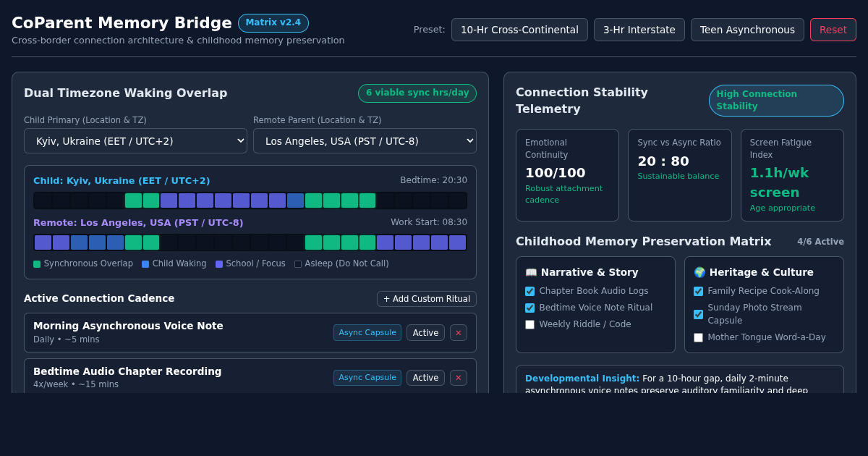Click the 6 viable sync hrs/day badge
The height and width of the screenshot is (456, 868).
pyautogui.click(x=417, y=93)
